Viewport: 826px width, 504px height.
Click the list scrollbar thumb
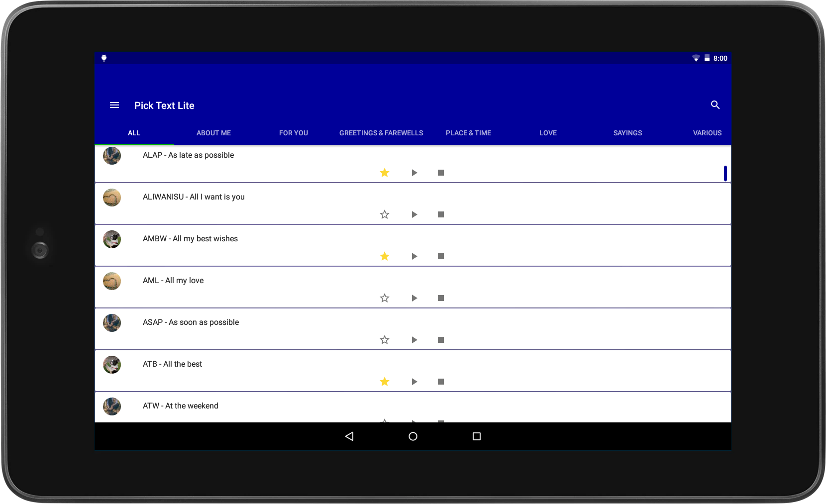click(725, 173)
